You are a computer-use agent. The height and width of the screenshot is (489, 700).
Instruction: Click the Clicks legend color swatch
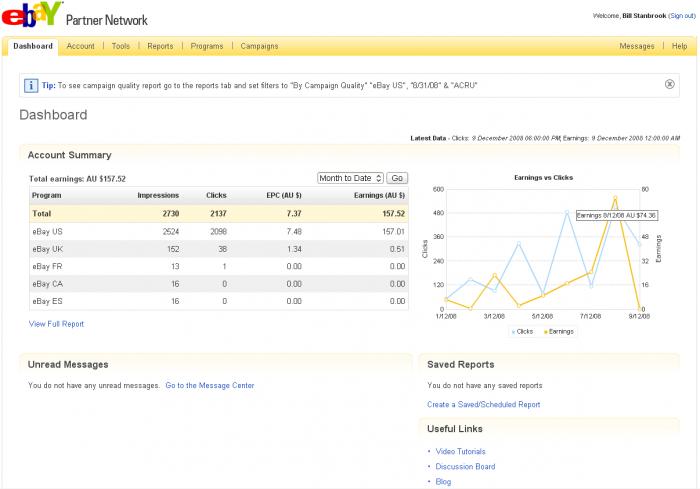tap(515, 331)
